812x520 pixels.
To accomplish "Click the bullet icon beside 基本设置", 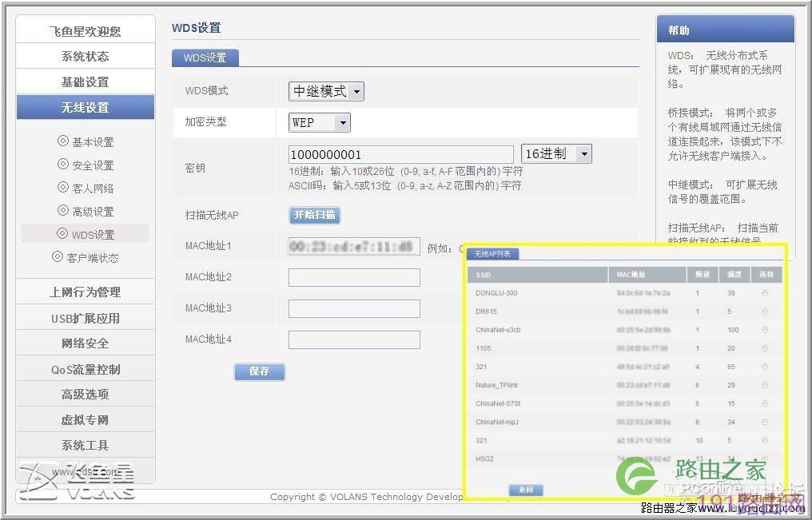I will 62,141.
